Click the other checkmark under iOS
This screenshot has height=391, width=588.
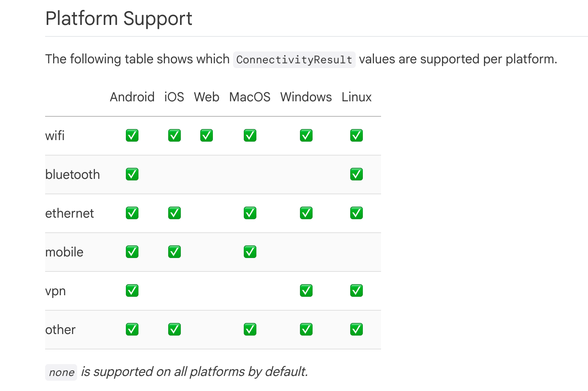click(x=175, y=329)
